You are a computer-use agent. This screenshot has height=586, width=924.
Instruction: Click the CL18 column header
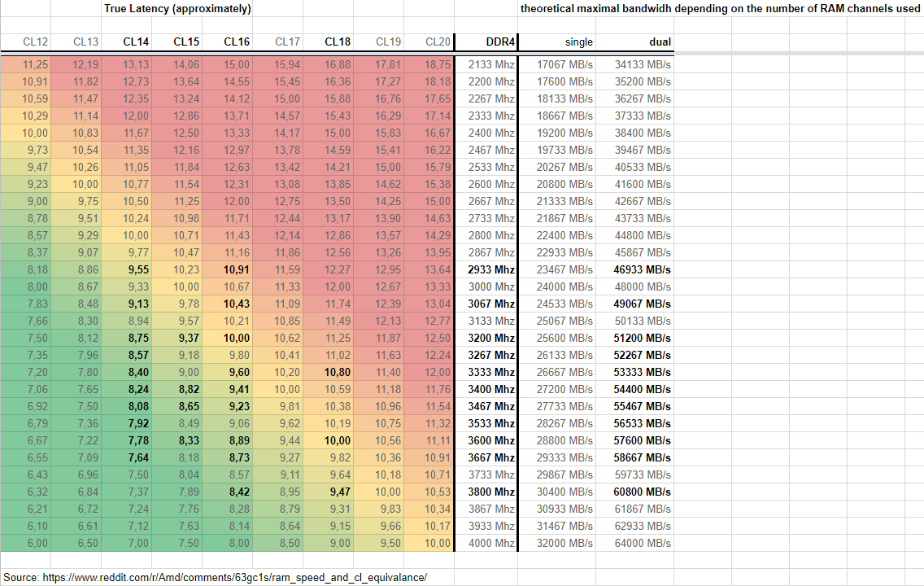[329, 42]
